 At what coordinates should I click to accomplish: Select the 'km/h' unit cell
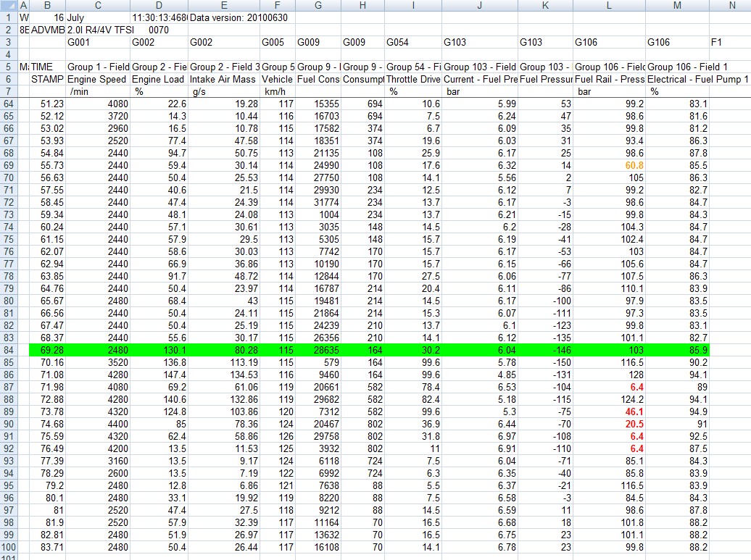tap(278, 91)
